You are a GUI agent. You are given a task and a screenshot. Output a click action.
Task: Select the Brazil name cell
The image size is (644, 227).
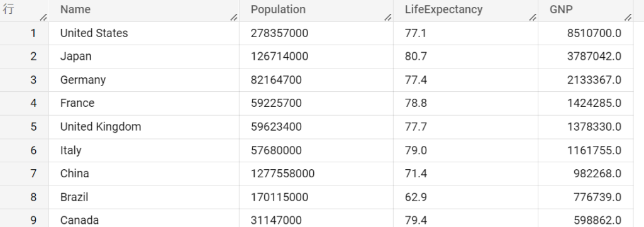click(x=144, y=197)
